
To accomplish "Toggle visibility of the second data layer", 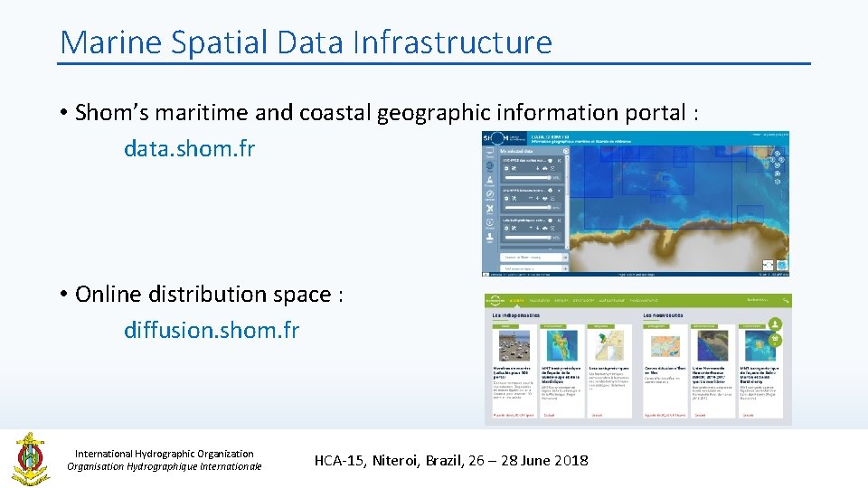I will pos(506,198).
